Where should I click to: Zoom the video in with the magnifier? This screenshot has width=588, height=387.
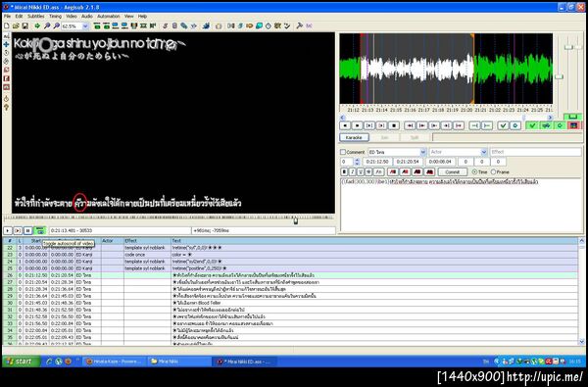pyautogui.click(x=47, y=25)
